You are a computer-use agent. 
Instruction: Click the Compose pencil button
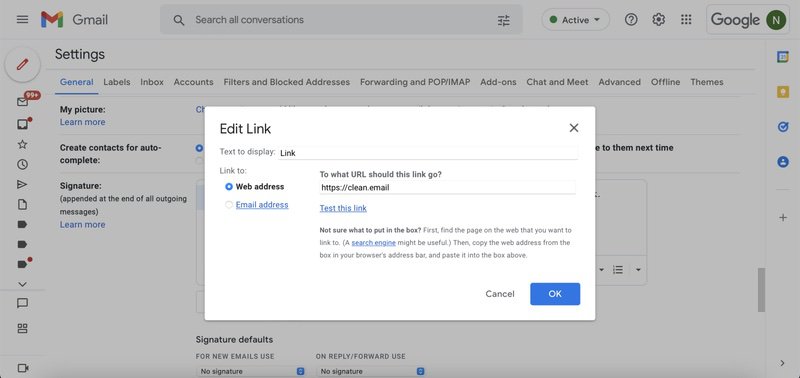(x=22, y=64)
